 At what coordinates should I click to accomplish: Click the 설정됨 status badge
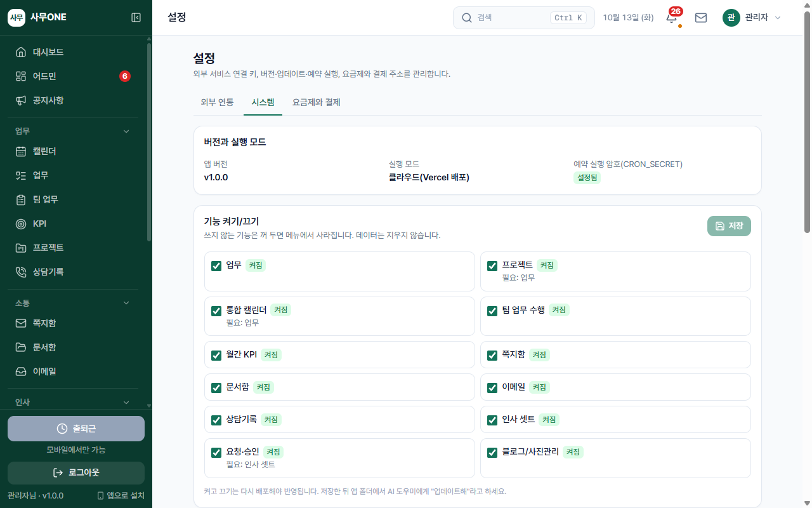(587, 178)
